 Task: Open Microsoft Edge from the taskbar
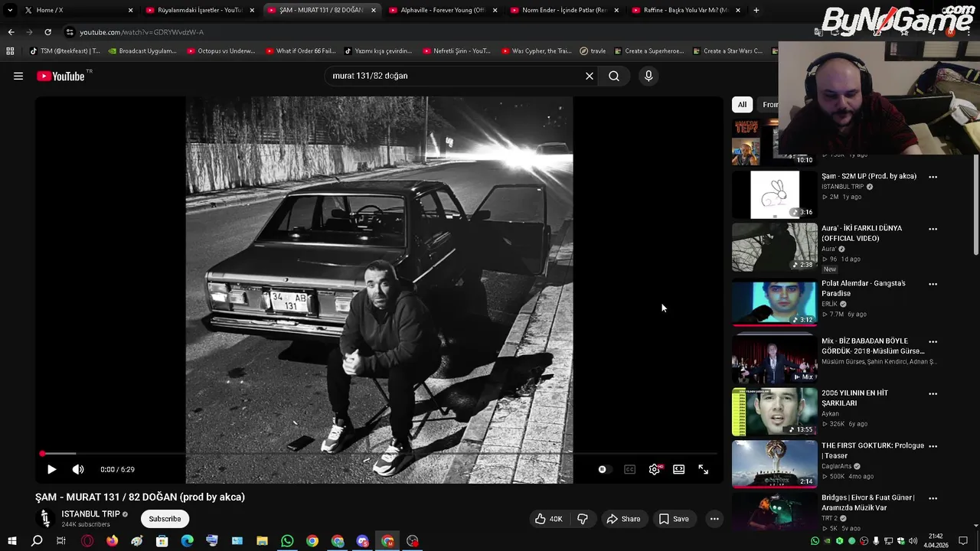coord(187,541)
